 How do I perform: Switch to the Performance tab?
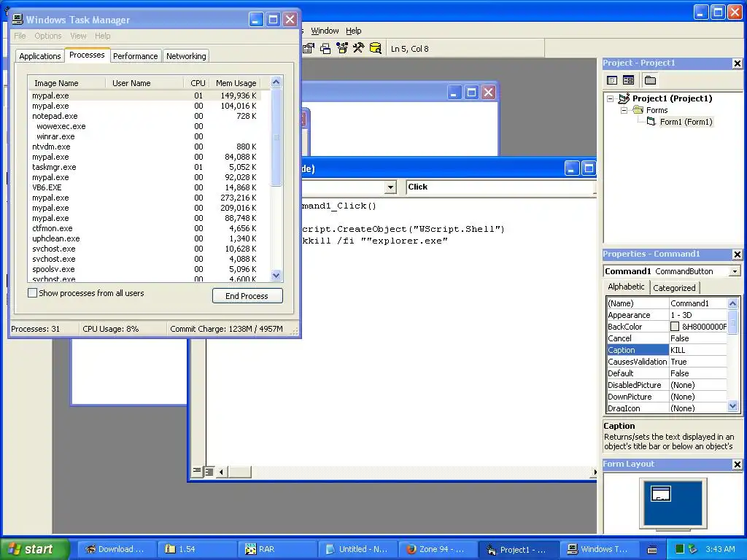(135, 55)
